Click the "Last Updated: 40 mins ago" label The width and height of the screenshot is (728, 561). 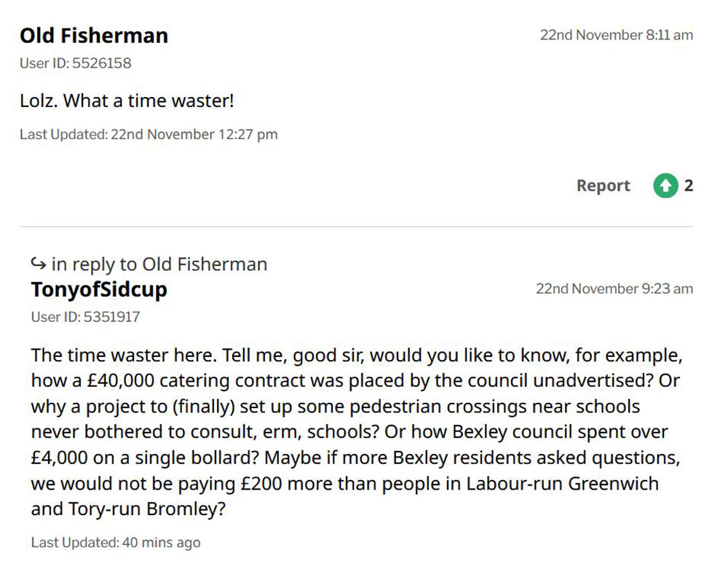pos(116,542)
